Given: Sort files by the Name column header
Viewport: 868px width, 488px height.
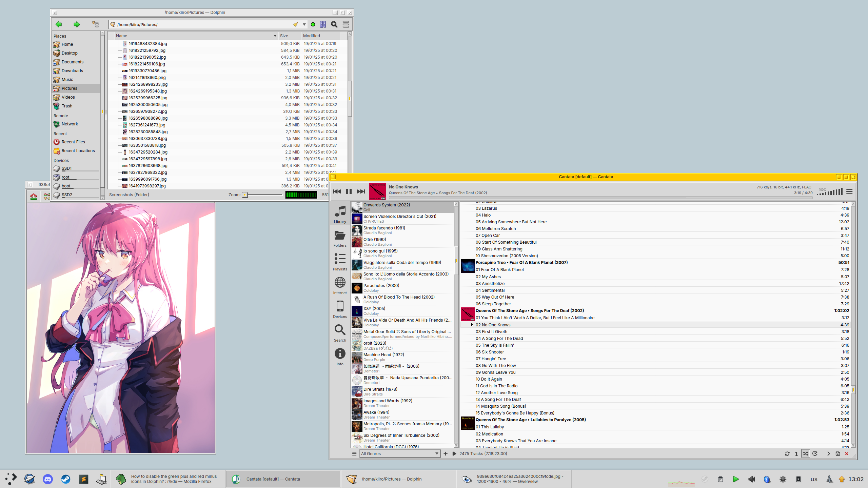Looking at the screenshot, I should (196, 36).
